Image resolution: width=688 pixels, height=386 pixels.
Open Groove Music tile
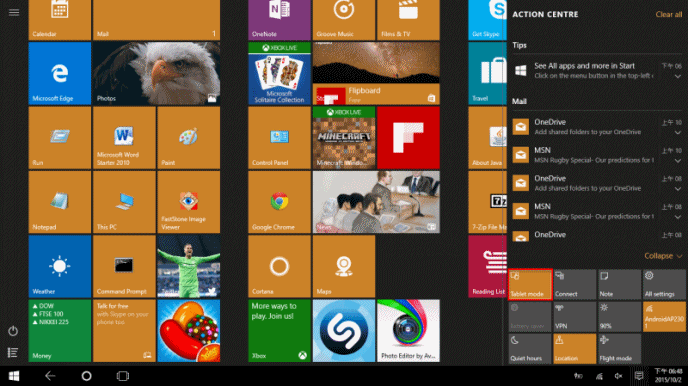(x=344, y=20)
